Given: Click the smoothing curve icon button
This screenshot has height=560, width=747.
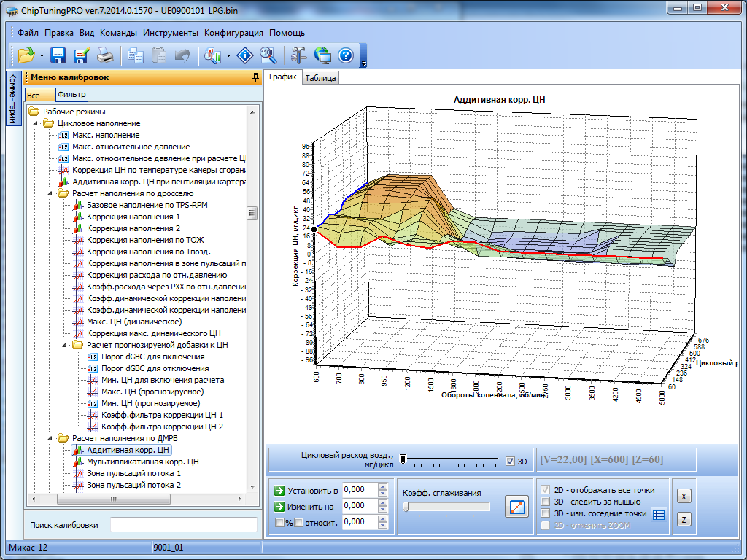Looking at the screenshot, I should 516,507.
